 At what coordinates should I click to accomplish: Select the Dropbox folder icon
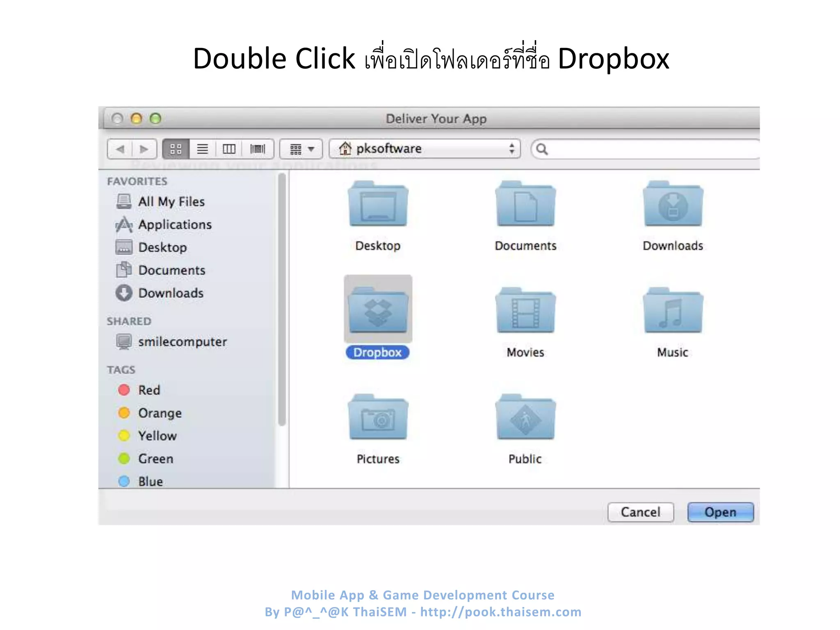coord(378,309)
